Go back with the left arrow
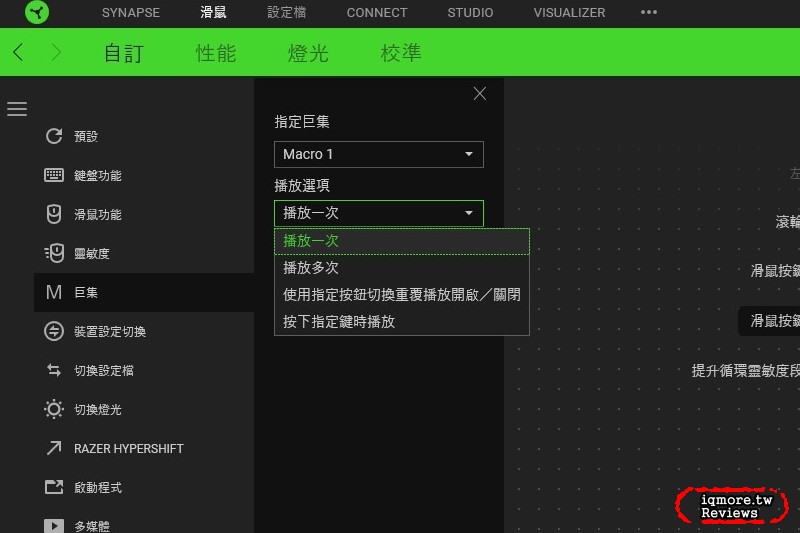The image size is (800, 533). pyautogui.click(x=18, y=53)
